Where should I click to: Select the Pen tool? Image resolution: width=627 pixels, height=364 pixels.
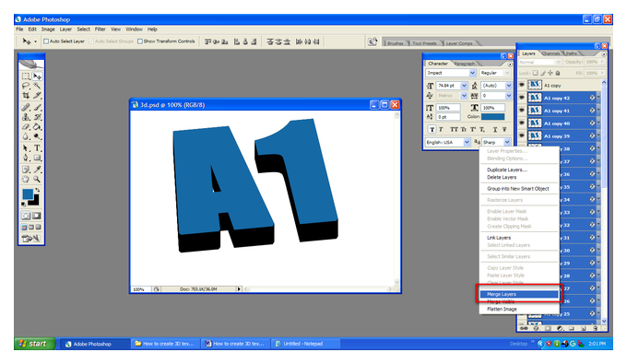[x=26, y=158]
